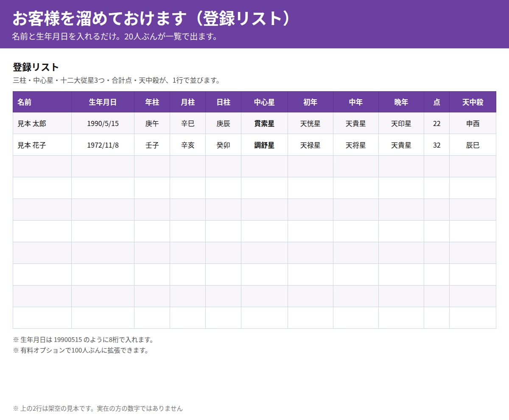509x420 pixels.
Task: Click the 生年月日 column header
Action: 103,102
